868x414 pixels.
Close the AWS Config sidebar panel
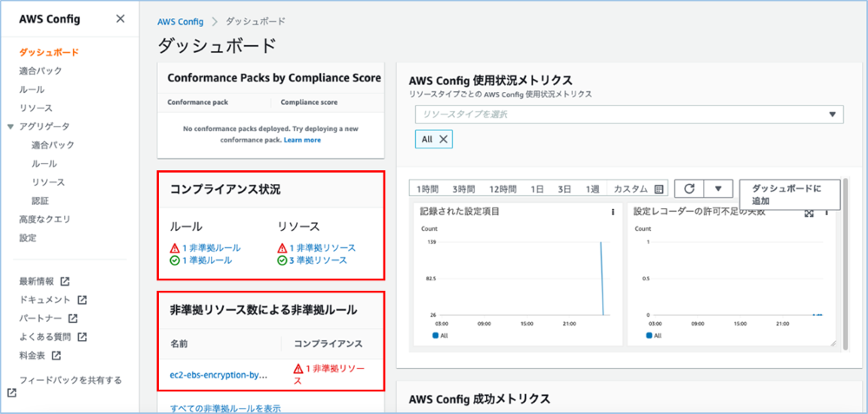coord(120,19)
